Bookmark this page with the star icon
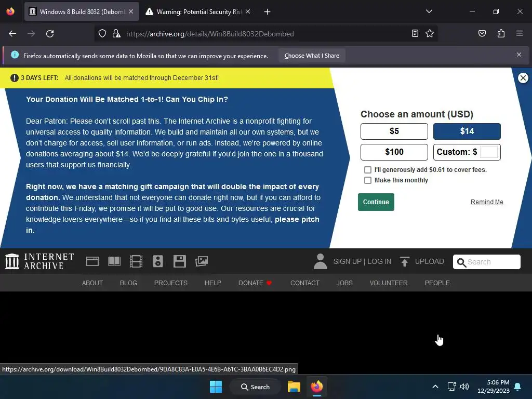 click(430, 33)
